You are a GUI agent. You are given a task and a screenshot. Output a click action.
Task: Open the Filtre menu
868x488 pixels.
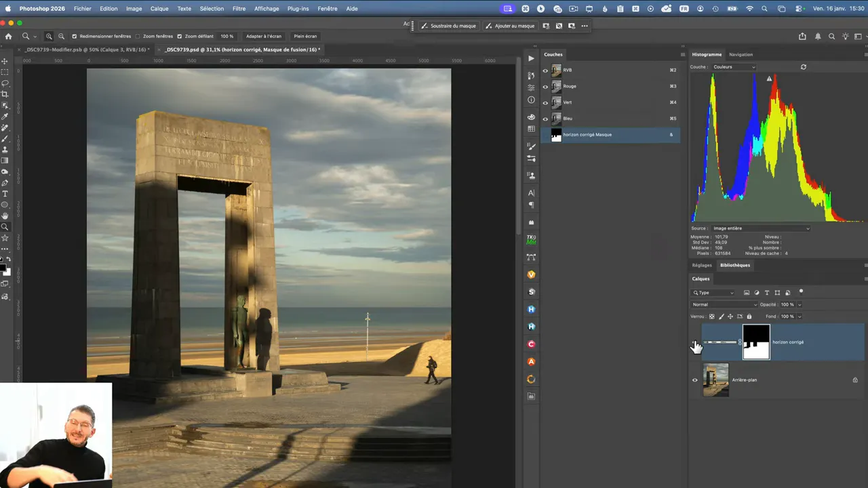[x=239, y=9]
